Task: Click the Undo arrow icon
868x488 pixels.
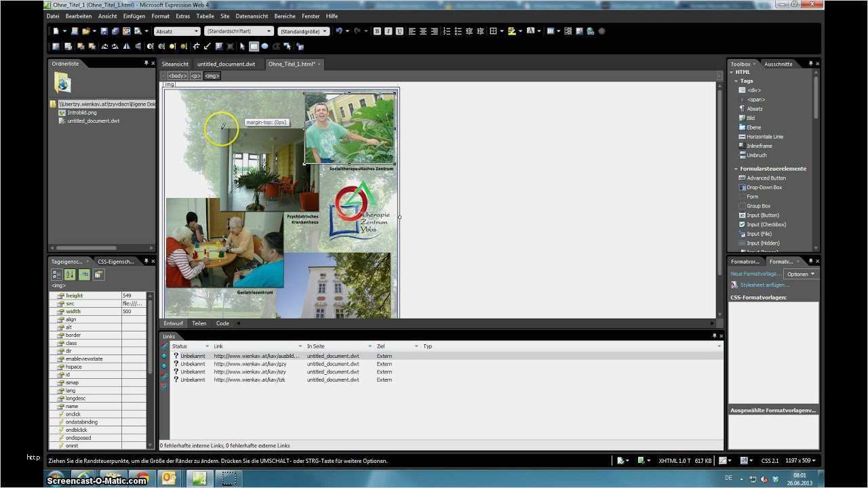Action: click(339, 31)
